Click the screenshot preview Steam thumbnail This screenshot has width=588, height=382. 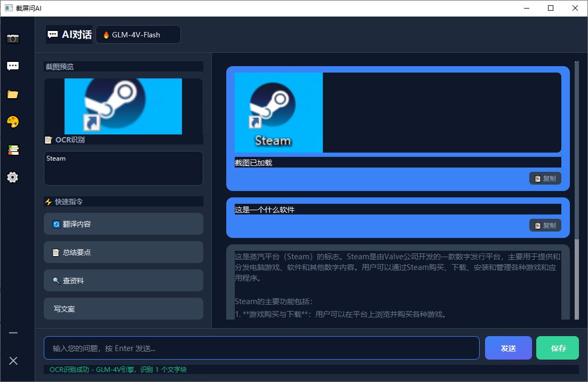click(x=123, y=106)
